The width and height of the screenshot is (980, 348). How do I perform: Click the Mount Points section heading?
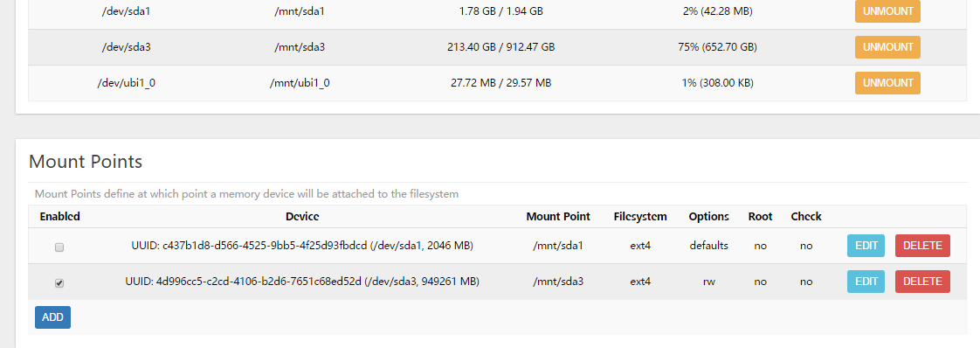86,162
